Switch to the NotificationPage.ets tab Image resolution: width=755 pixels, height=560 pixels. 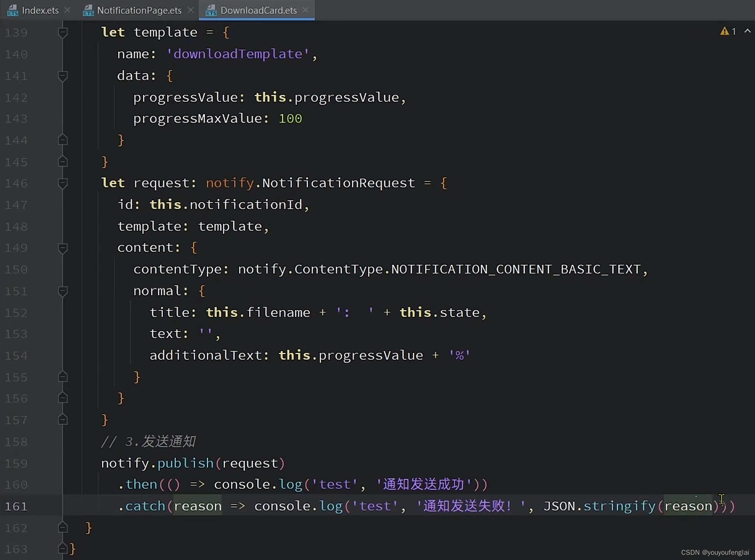pos(139,10)
